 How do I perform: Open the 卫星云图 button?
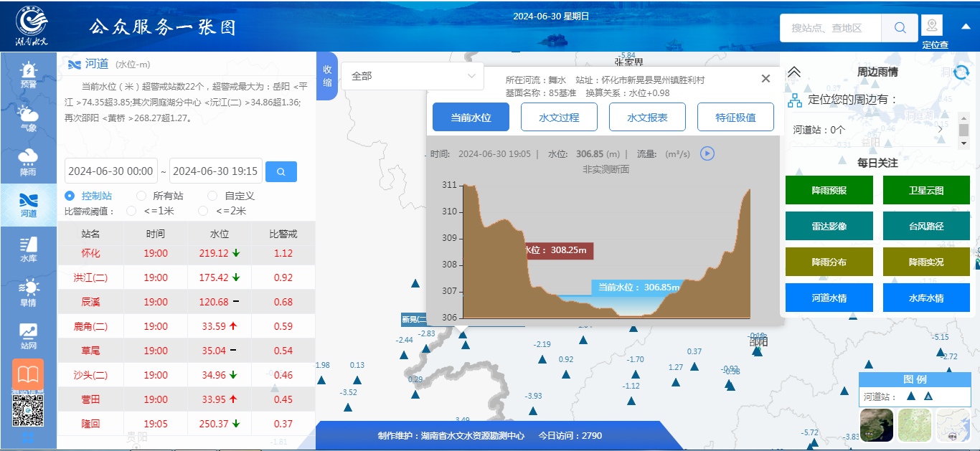[x=926, y=190]
